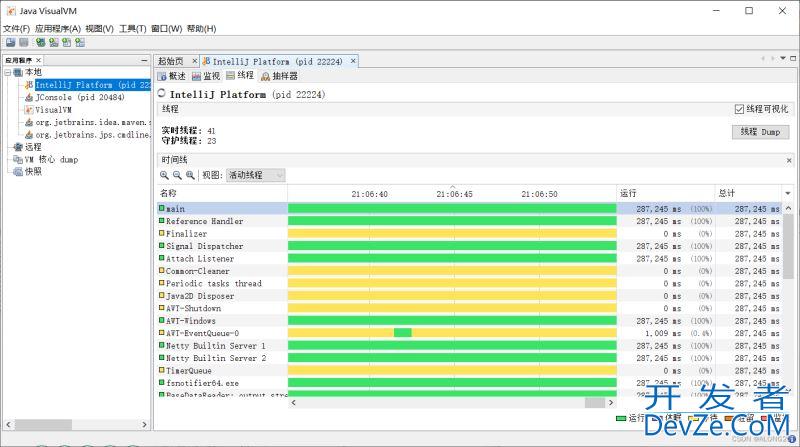Click the timeline horizontal scrollbar left arrow
Screen dimensions: 800x447
[x=293, y=403]
